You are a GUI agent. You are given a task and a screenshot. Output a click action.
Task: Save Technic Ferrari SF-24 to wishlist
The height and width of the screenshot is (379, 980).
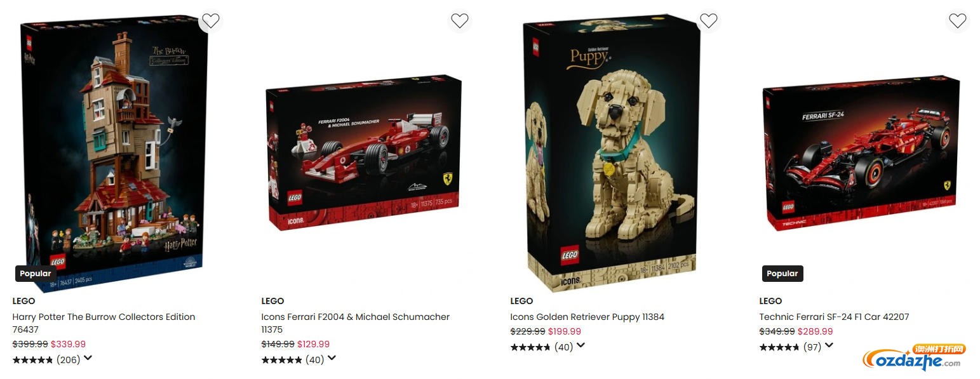click(x=958, y=21)
